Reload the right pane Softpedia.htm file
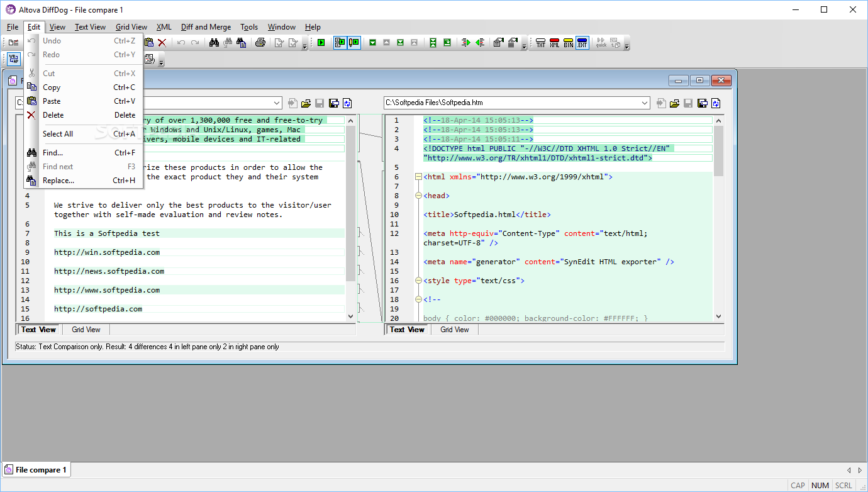 pyautogui.click(x=715, y=103)
